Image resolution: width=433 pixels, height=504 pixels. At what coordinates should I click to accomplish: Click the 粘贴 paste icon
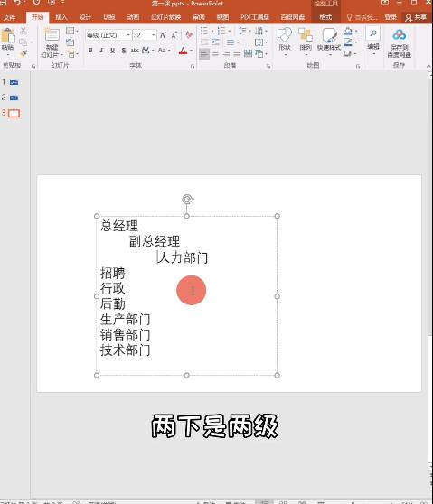point(8,39)
